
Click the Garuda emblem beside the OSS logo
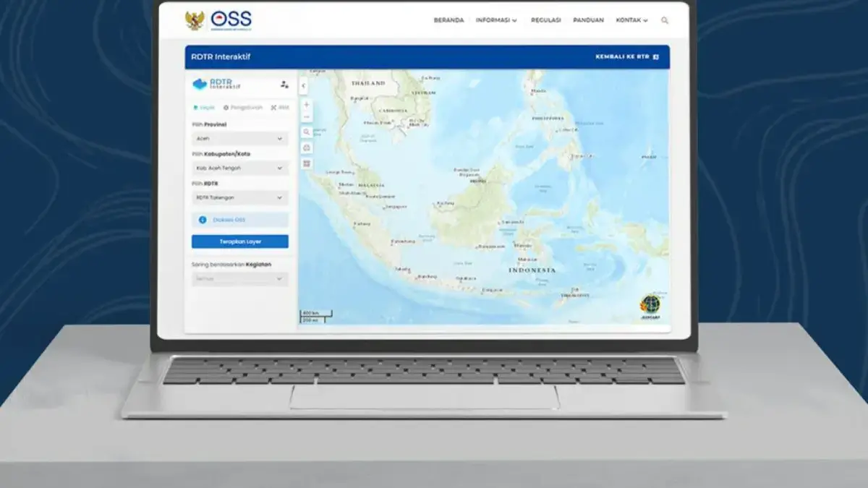pos(194,20)
